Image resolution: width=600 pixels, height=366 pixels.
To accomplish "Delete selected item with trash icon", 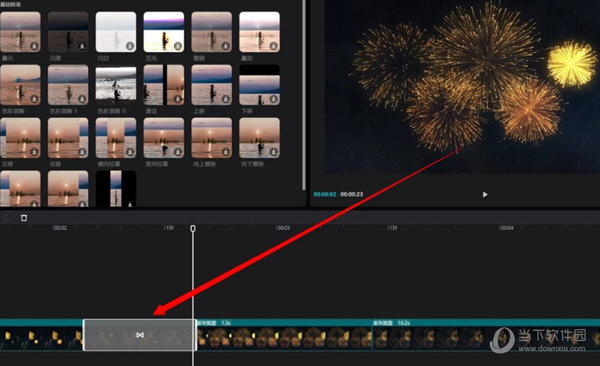I will pos(24,218).
